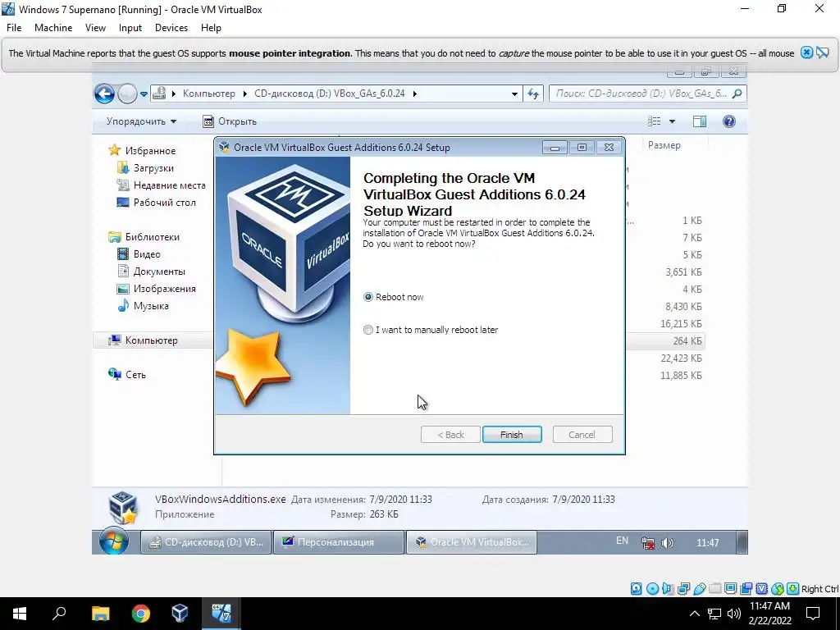Click the guest tray network icon
The height and width of the screenshot is (630, 840).
[648, 543]
